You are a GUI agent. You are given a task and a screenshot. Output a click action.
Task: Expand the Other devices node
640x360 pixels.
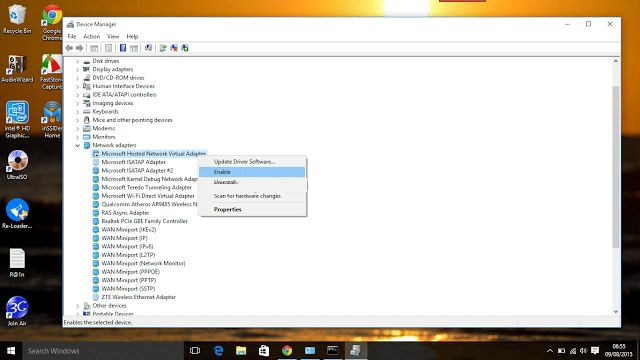click(78, 306)
